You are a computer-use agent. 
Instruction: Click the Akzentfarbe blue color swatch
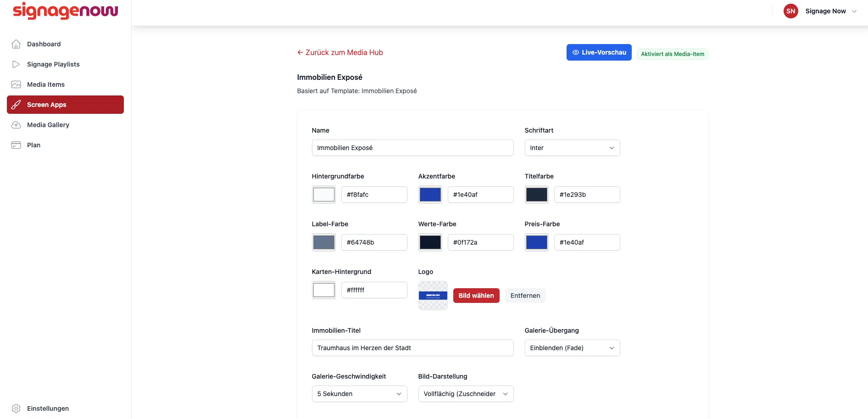click(x=430, y=195)
